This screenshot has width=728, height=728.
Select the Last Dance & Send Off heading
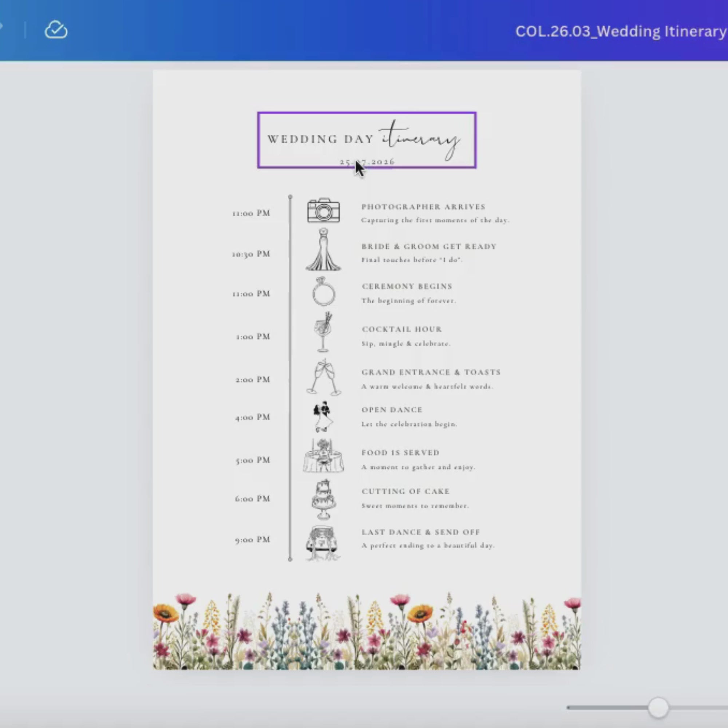coord(421,532)
